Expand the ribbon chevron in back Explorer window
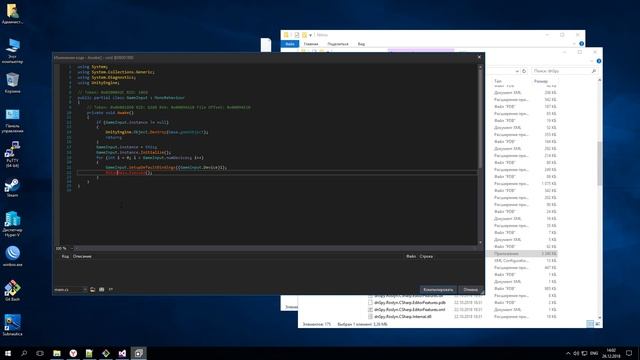The width and height of the screenshot is (640, 360). pyautogui.click(x=574, y=44)
